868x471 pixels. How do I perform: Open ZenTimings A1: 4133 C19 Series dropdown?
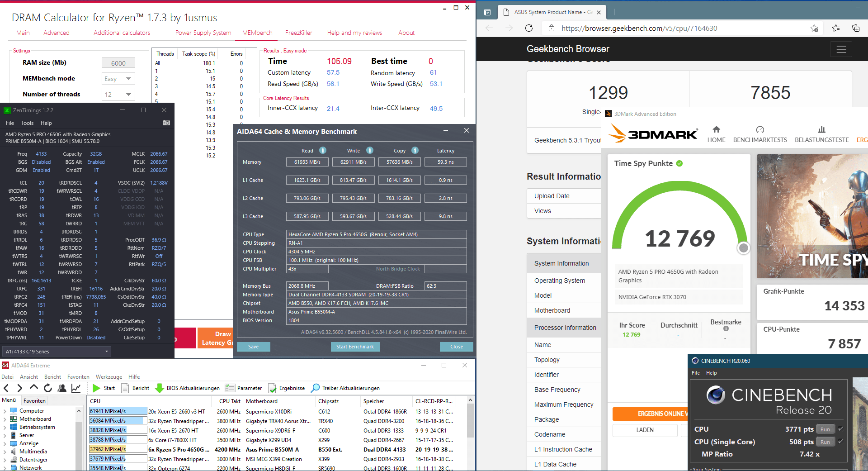[57, 352]
